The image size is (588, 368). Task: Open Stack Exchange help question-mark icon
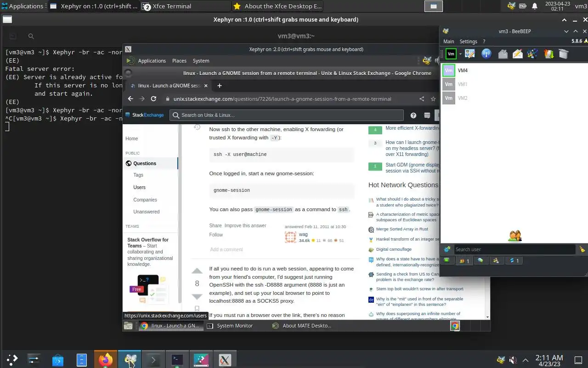413,115
